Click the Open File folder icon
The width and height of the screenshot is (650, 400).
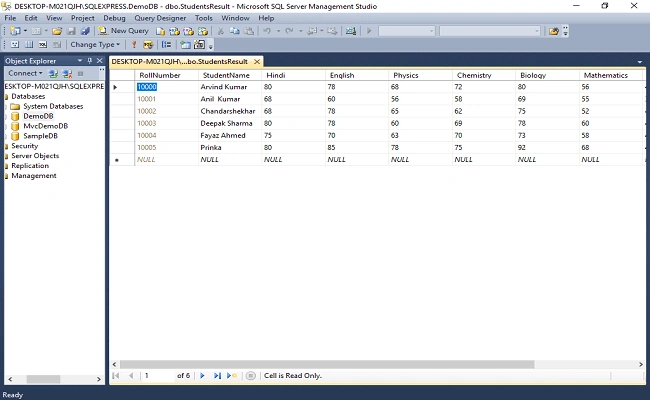point(57,31)
